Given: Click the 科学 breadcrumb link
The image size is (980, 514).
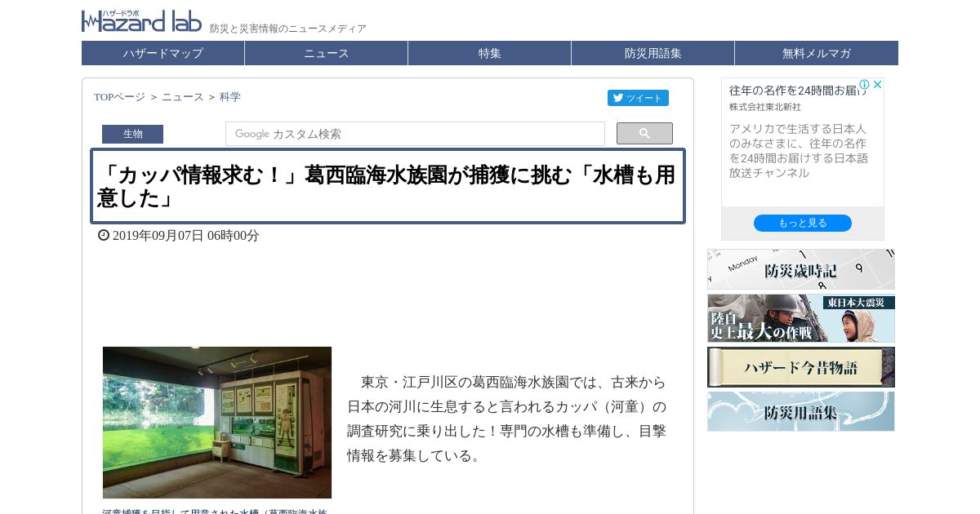Looking at the screenshot, I should [x=230, y=97].
